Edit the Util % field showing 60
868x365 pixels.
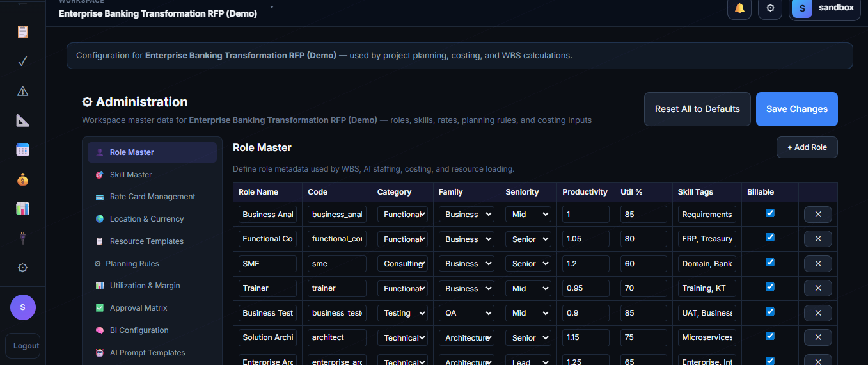(x=643, y=264)
